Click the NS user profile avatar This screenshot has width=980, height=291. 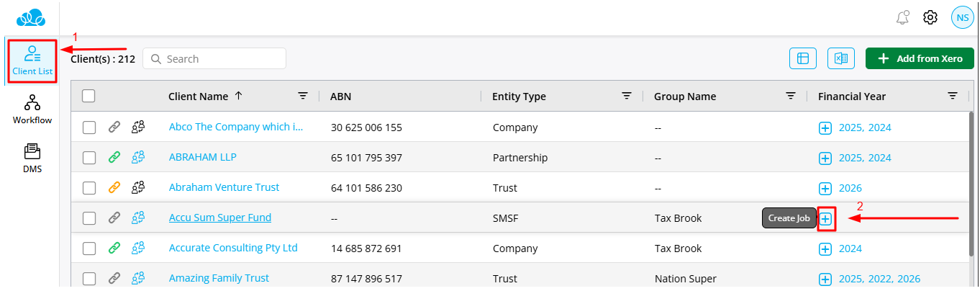click(962, 17)
